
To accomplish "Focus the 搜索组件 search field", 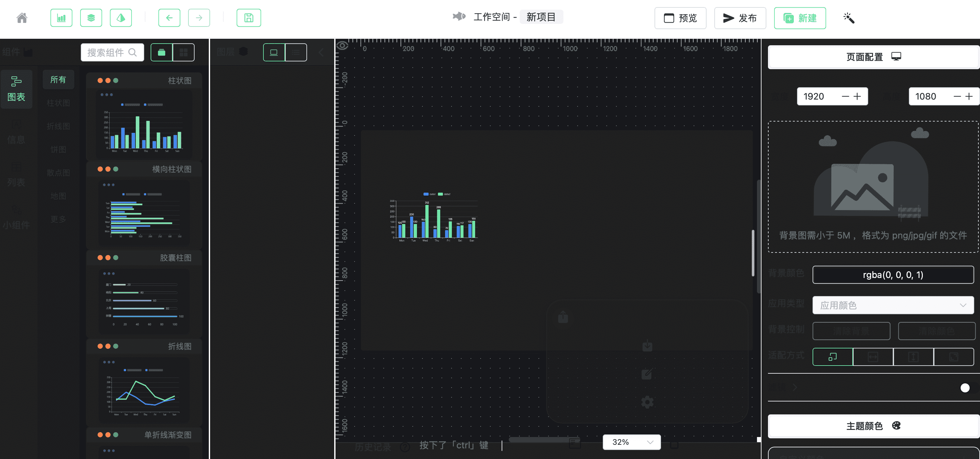I will (112, 52).
